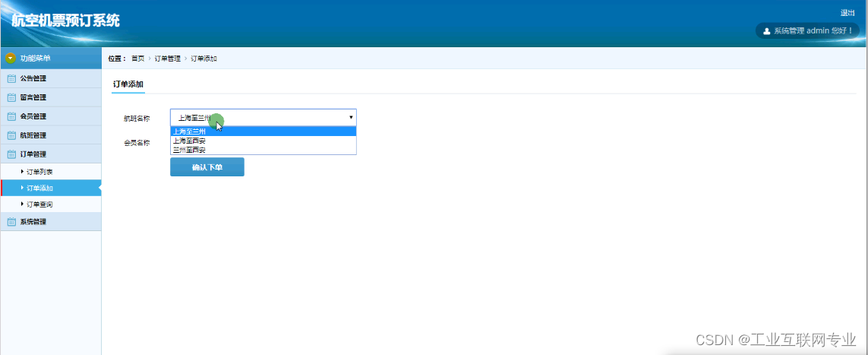The width and height of the screenshot is (868, 355).
Task: Click the 订单查询 arrow bullet
Action: point(22,204)
